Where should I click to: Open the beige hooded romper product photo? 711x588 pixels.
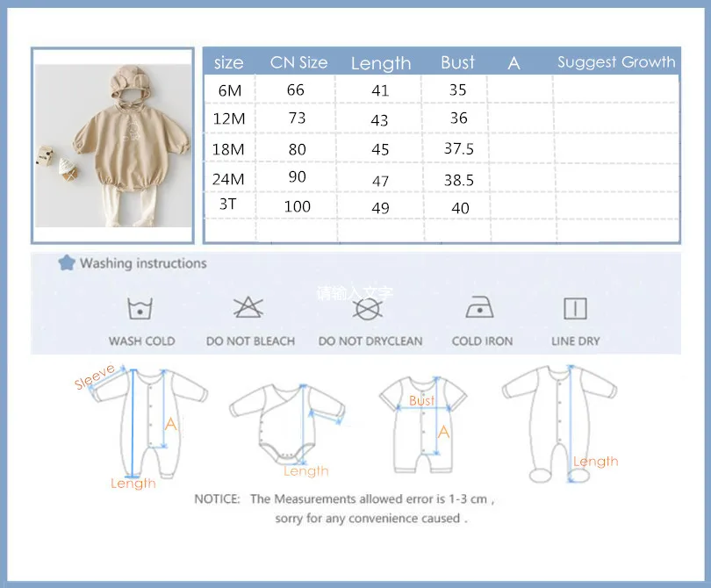coord(113,146)
